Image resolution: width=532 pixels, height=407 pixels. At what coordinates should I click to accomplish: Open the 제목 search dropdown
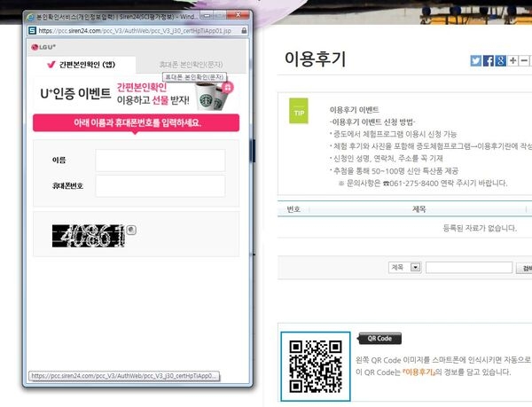(x=405, y=267)
